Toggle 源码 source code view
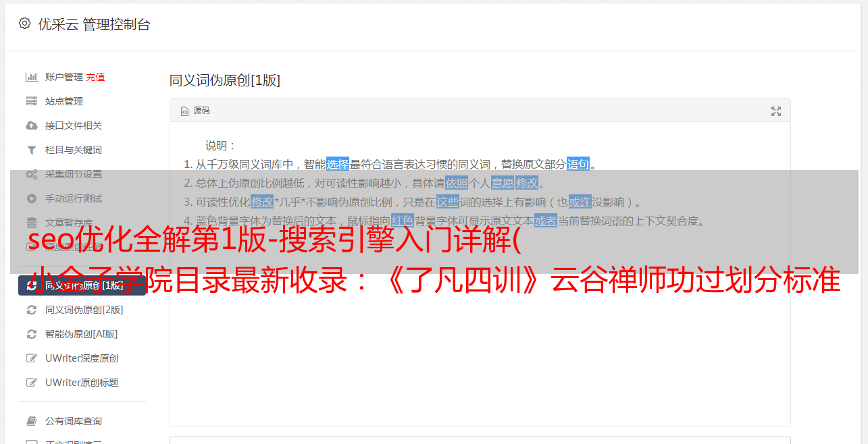This screenshot has width=868, height=444. coord(195,111)
